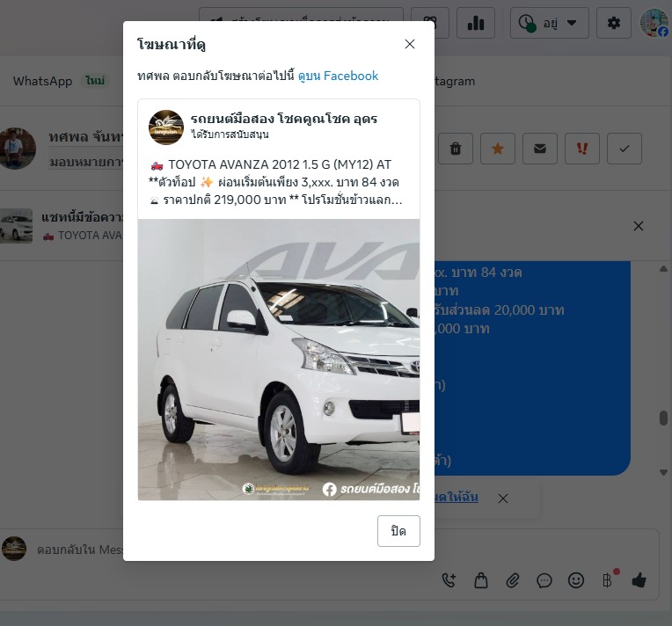Screen dimensions: 672x626
Task: Expand the availability status dropdown อยู่
Action: tap(550, 23)
